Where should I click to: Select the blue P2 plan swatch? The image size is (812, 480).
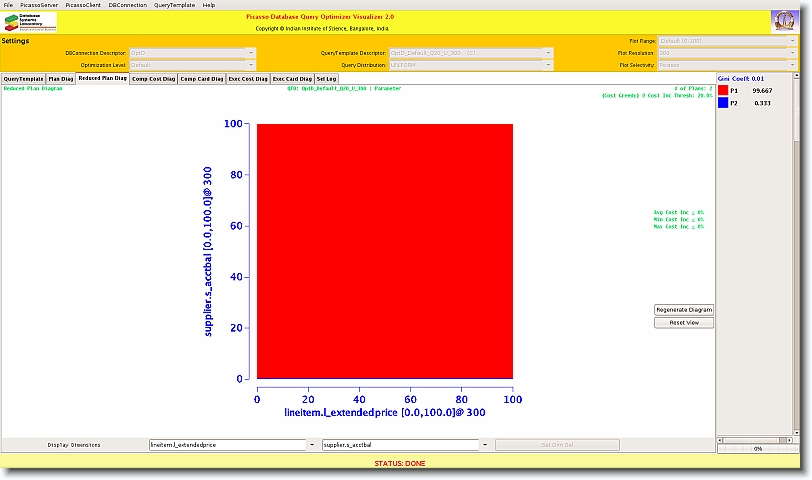coord(723,103)
